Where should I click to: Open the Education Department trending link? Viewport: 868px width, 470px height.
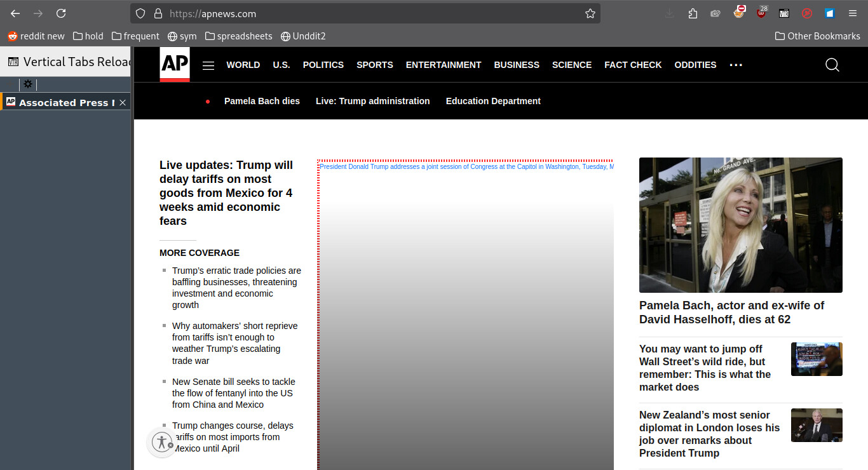pos(493,101)
